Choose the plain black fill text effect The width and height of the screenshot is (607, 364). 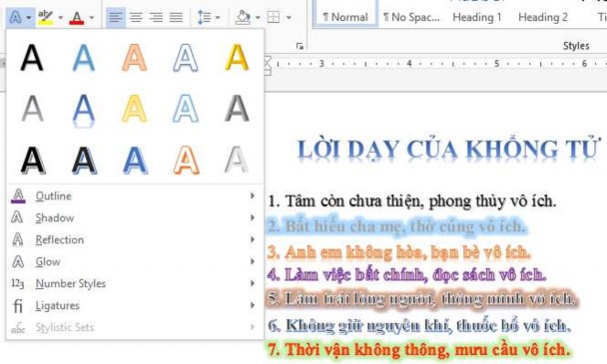[x=32, y=58]
